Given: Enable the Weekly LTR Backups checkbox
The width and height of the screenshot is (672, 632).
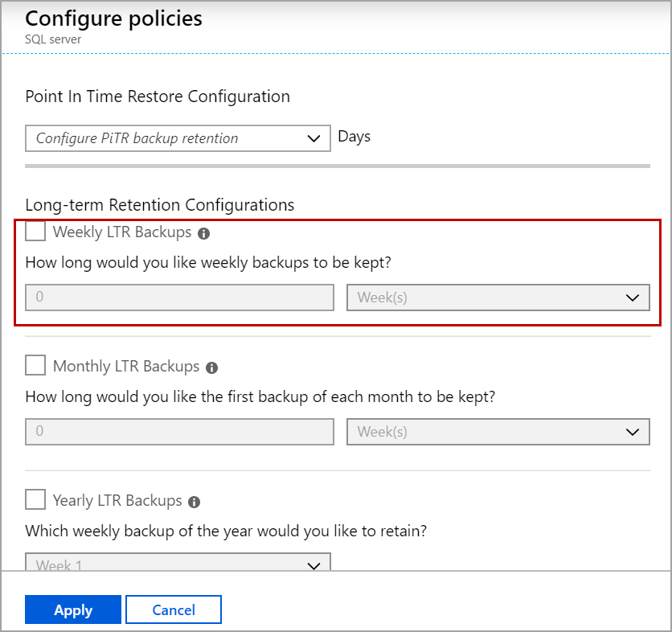Looking at the screenshot, I should (35, 232).
